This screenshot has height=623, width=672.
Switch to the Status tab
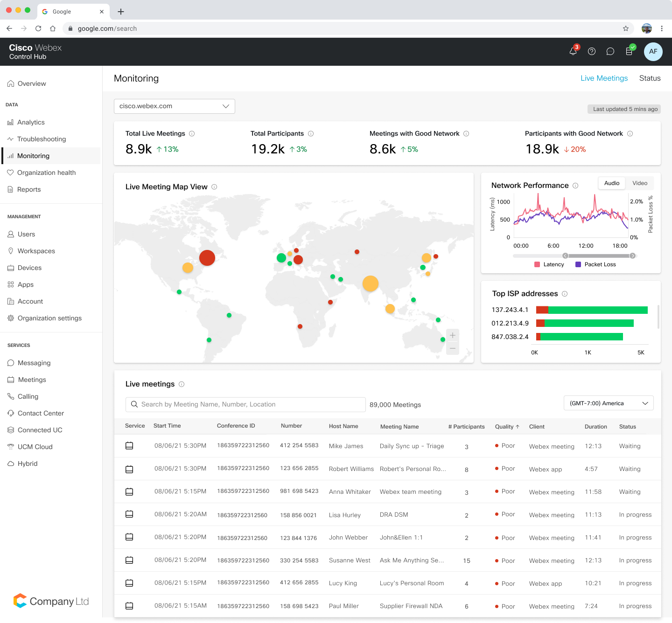click(x=650, y=78)
